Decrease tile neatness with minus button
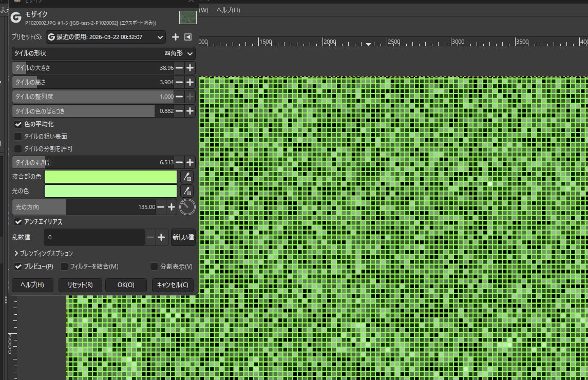This screenshot has width=588, height=380. (179, 97)
